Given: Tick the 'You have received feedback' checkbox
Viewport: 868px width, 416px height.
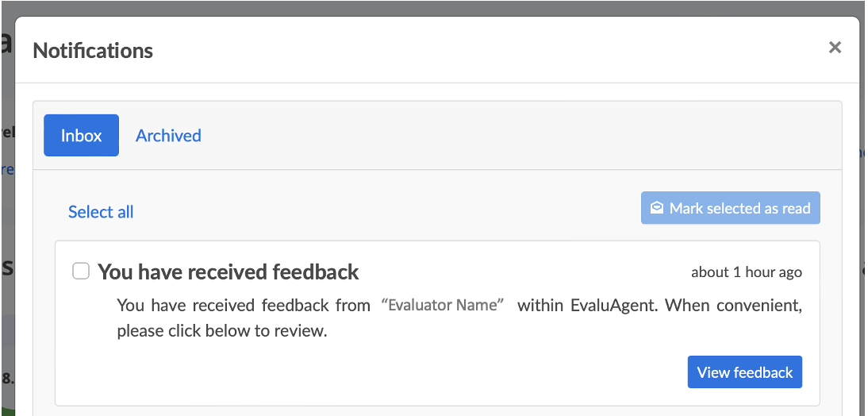Looking at the screenshot, I should (81, 272).
